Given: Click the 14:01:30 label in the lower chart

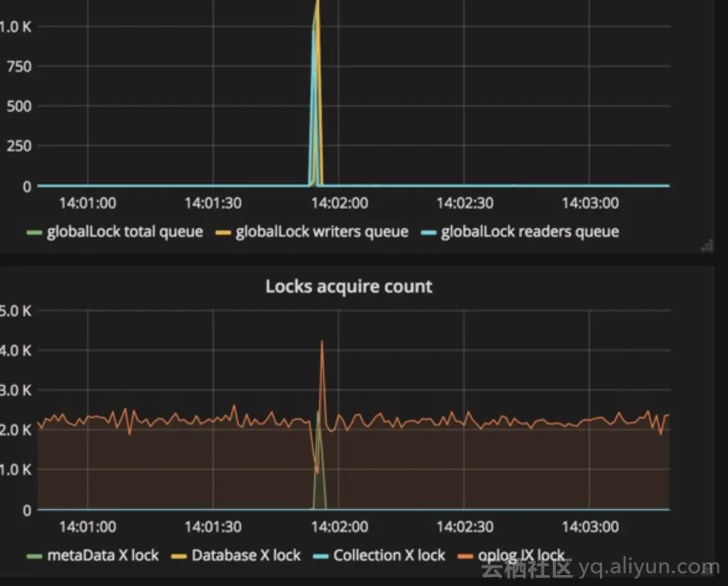Looking at the screenshot, I should point(213,526).
